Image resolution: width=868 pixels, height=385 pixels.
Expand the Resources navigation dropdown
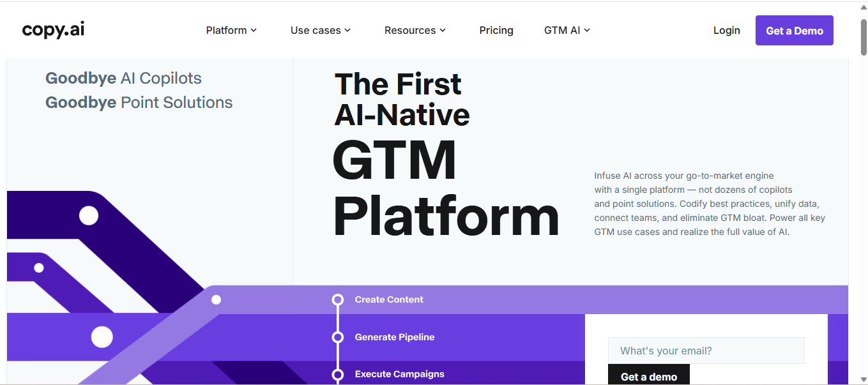pyautogui.click(x=415, y=30)
